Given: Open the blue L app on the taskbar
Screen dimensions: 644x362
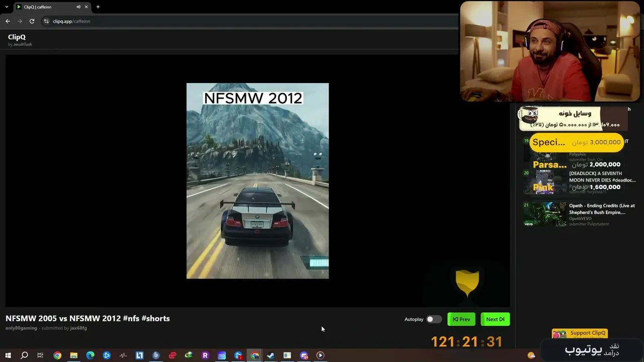Looking at the screenshot, I should click(139, 355).
